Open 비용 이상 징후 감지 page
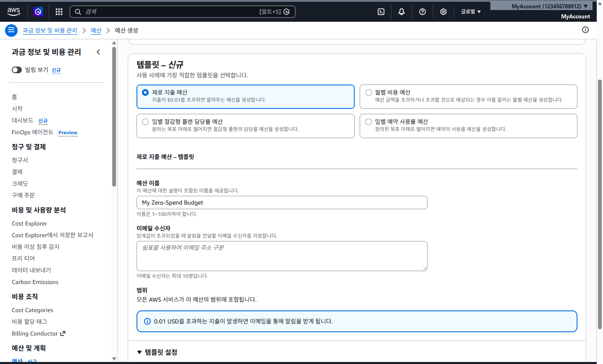 (36, 246)
